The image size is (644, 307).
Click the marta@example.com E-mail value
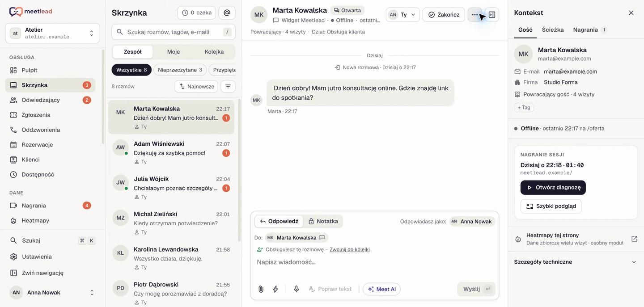[570, 71]
